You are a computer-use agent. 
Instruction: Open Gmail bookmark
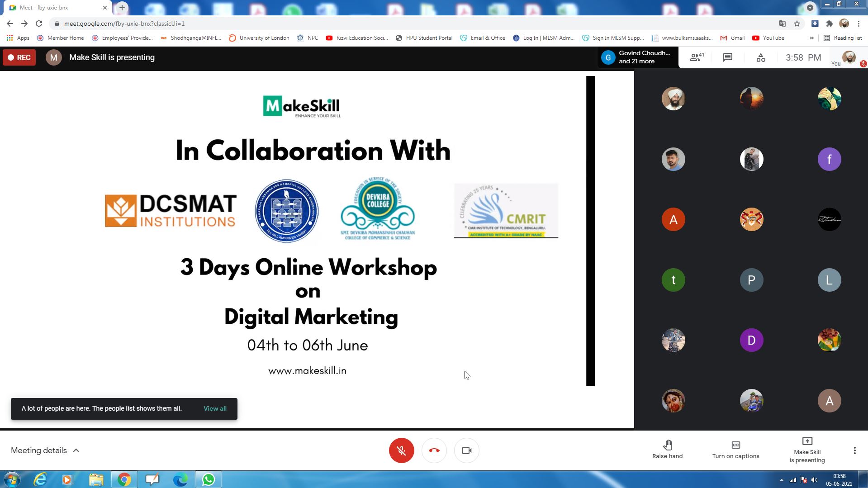(x=732, y=38)
